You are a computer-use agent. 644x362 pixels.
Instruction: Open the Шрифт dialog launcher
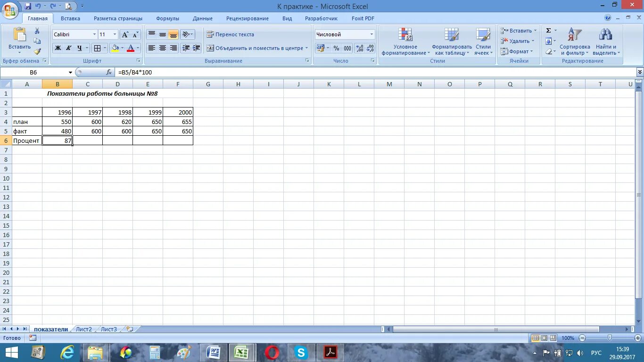(139, 61)
